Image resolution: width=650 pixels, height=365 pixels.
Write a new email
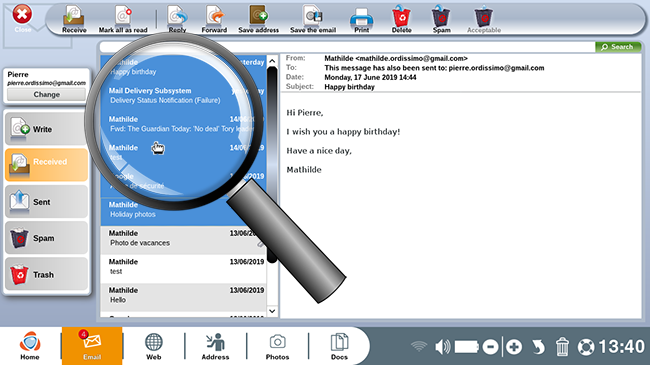coord(46,129)
